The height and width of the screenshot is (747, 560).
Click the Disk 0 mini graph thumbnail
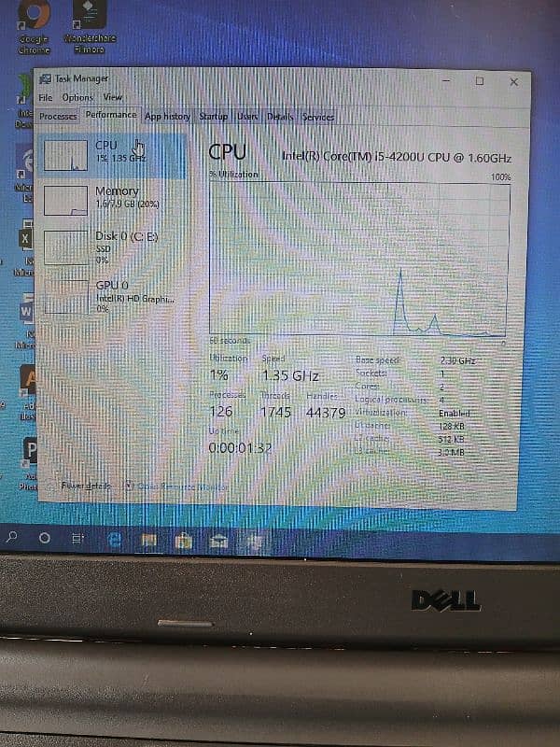[66, 247]
